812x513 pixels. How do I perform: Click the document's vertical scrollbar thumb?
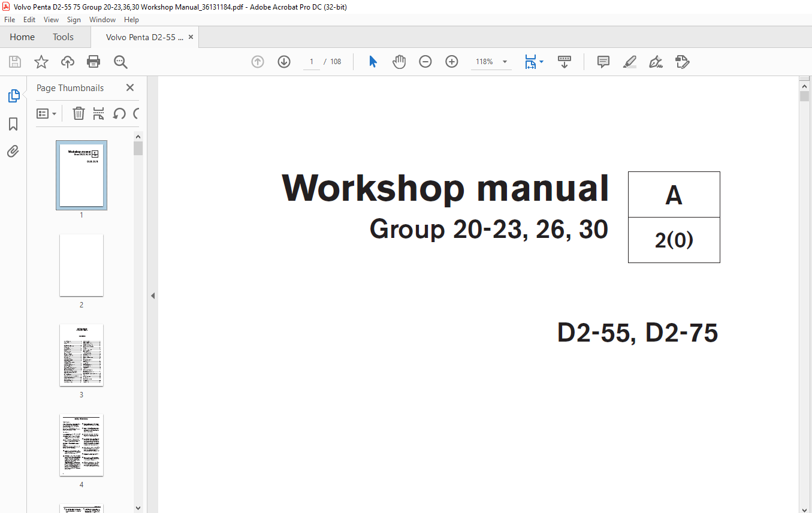click(804, 96)
